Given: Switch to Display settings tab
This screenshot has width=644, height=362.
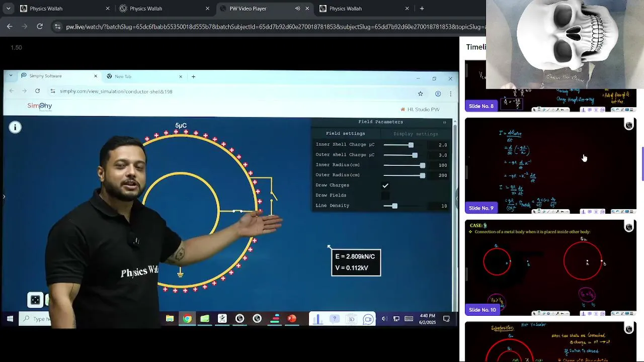Looking at the screenshot, I should click(416, 134).
